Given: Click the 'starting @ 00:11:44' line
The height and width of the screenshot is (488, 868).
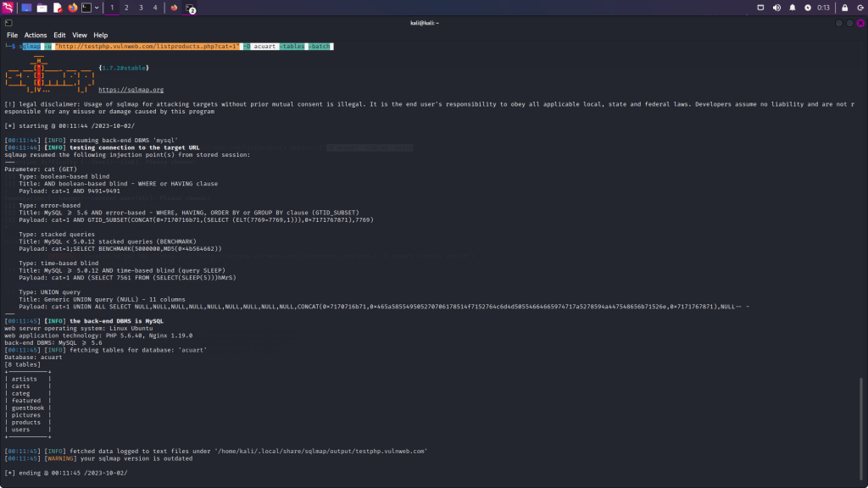Looking at the screenshot, I should (70, 125).
